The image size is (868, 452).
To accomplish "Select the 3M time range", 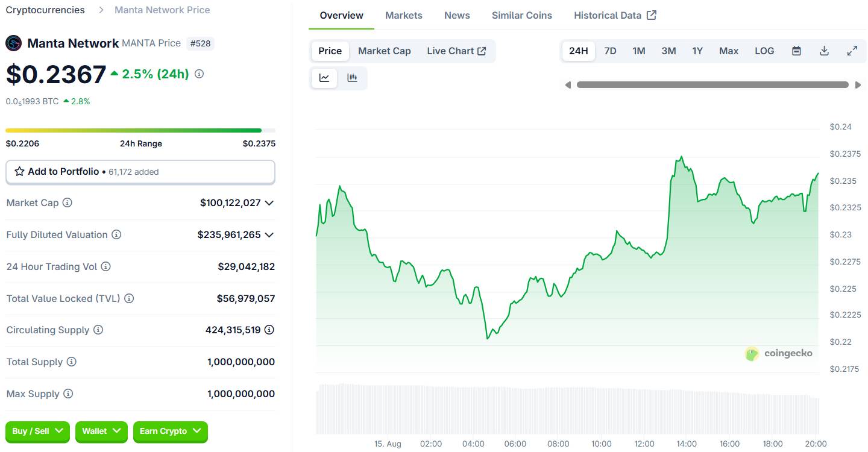I will [x=668, y=51].
